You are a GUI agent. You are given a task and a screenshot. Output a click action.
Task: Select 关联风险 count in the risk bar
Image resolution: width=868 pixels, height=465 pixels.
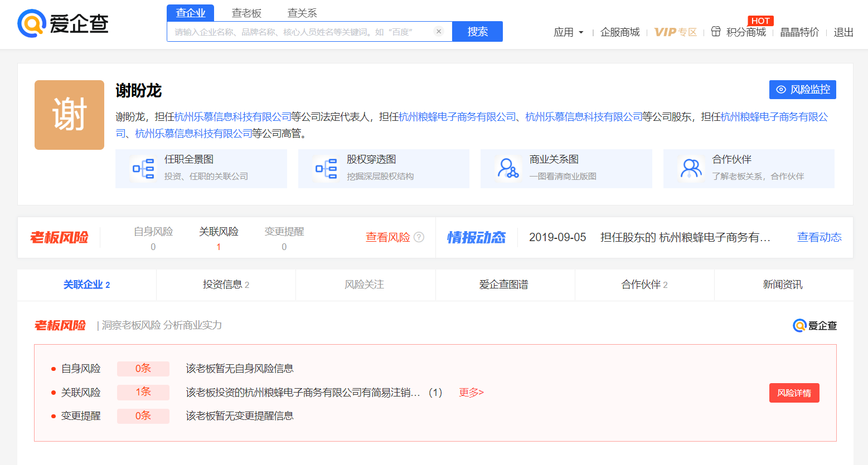(219, 238)
